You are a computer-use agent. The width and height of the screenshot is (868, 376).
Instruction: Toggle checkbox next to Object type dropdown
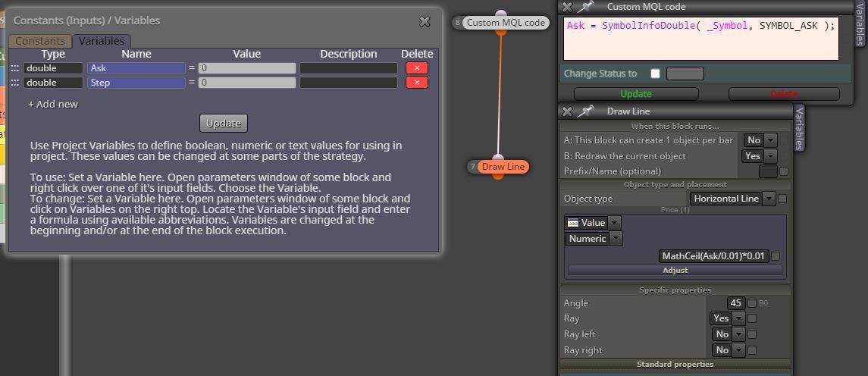(782, 199)
